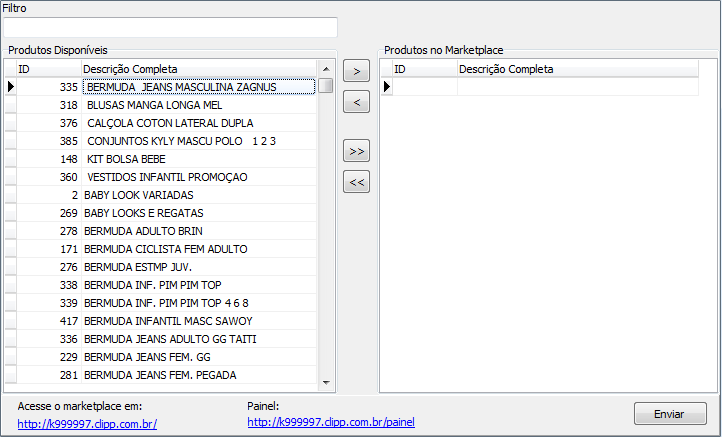
Task: Click the single left arrow remove button
Action: click(x=356, y=102)
